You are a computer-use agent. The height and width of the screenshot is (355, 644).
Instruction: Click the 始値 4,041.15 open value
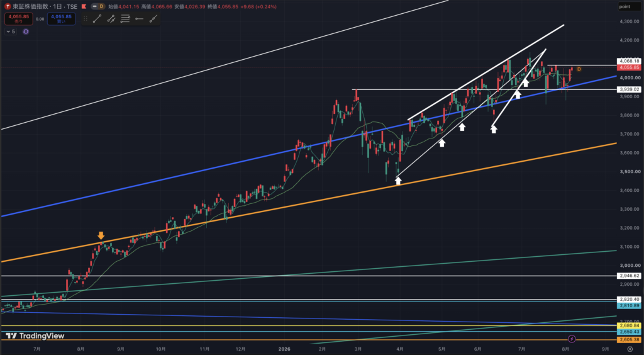click(123, 6)
